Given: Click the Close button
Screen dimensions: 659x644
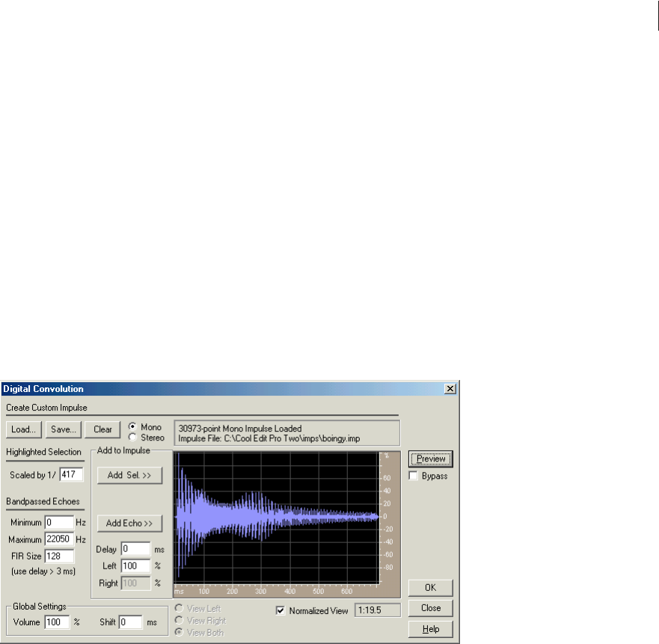Looking at the screenshot, I should 430,608.
